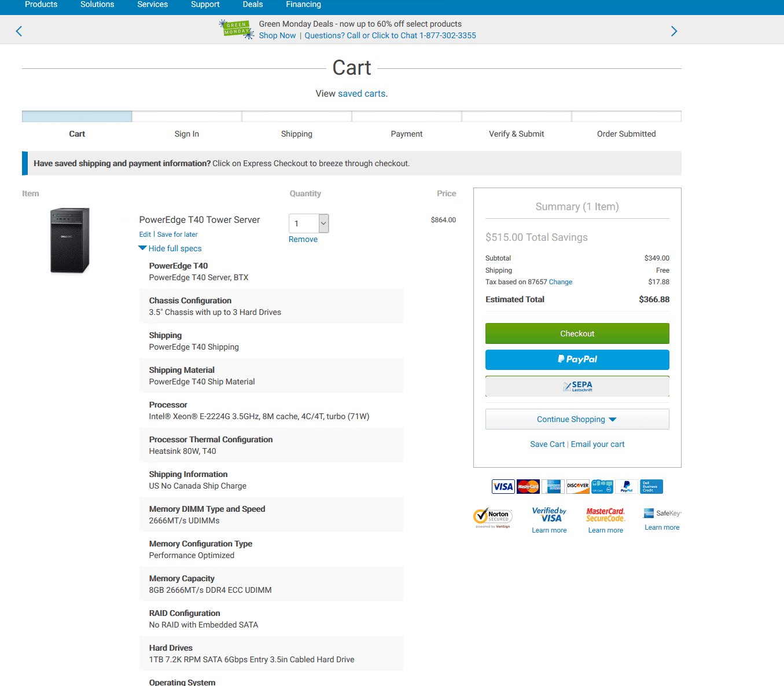
Task: Select the Shipping progress step
Action: [x=297, y=134]
